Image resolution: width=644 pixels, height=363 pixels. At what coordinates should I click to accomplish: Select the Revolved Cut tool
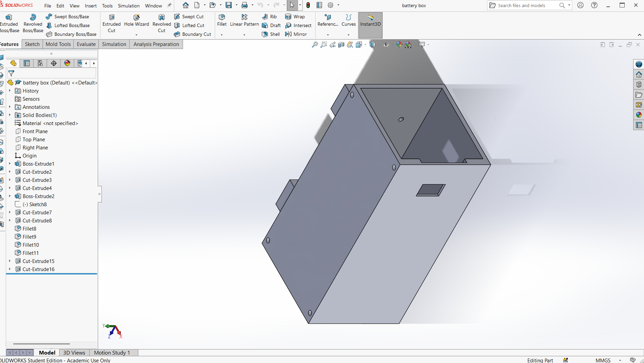pos(162,23)
